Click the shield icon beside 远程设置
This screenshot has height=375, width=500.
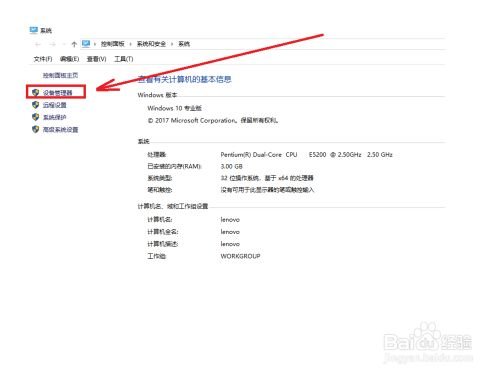point(36,105)
